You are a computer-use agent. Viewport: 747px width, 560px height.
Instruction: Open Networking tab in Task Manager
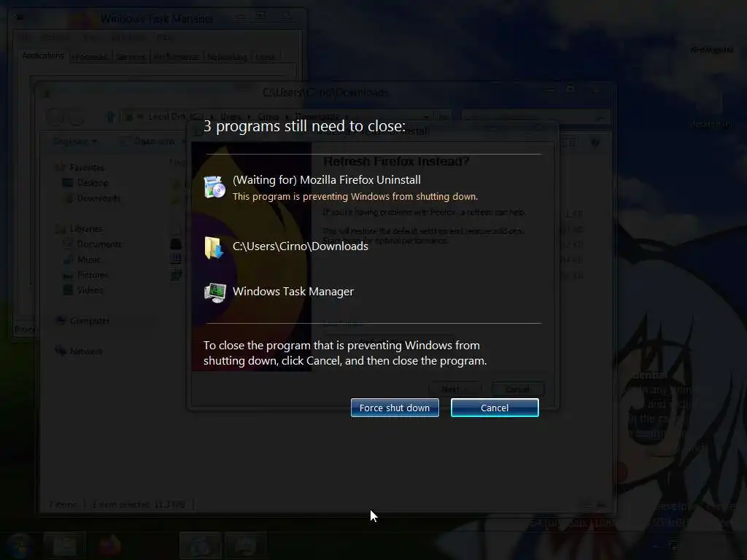pos(227,57)
